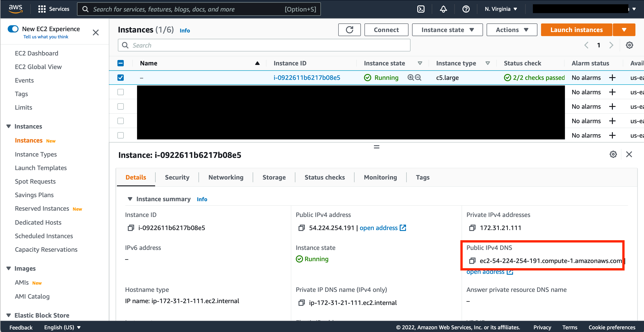Add alarm for the running c5.large instance
This screenshot has height=332, width=644.
click(612, 78)
